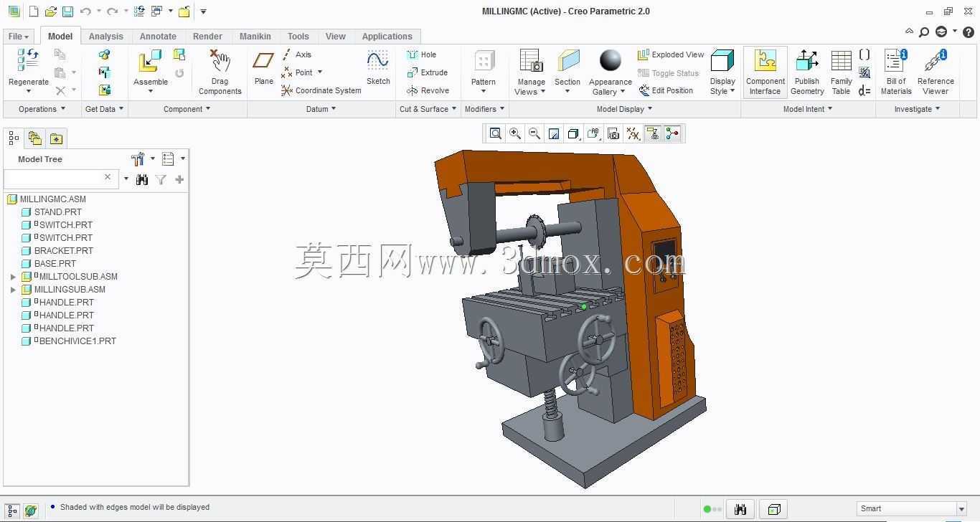Open the Point dropdown arrow
Viewport: 980px width, 522px height.
(319, 72)
